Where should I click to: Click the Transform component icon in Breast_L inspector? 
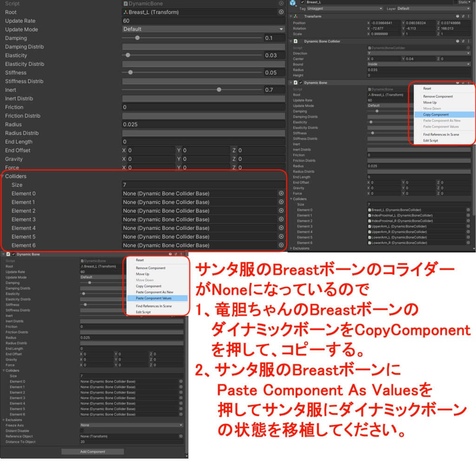296,16
